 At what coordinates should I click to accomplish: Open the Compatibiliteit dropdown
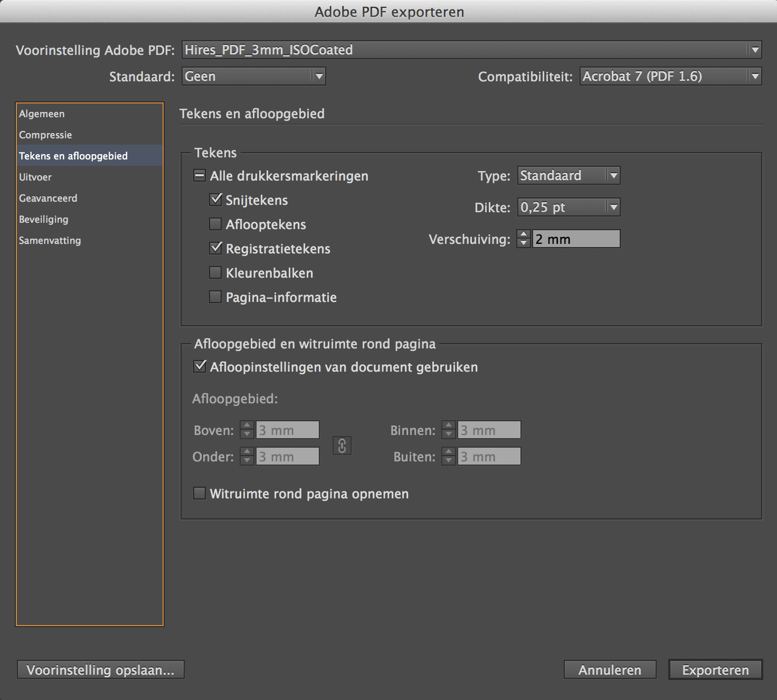click(x=670, y=76)
